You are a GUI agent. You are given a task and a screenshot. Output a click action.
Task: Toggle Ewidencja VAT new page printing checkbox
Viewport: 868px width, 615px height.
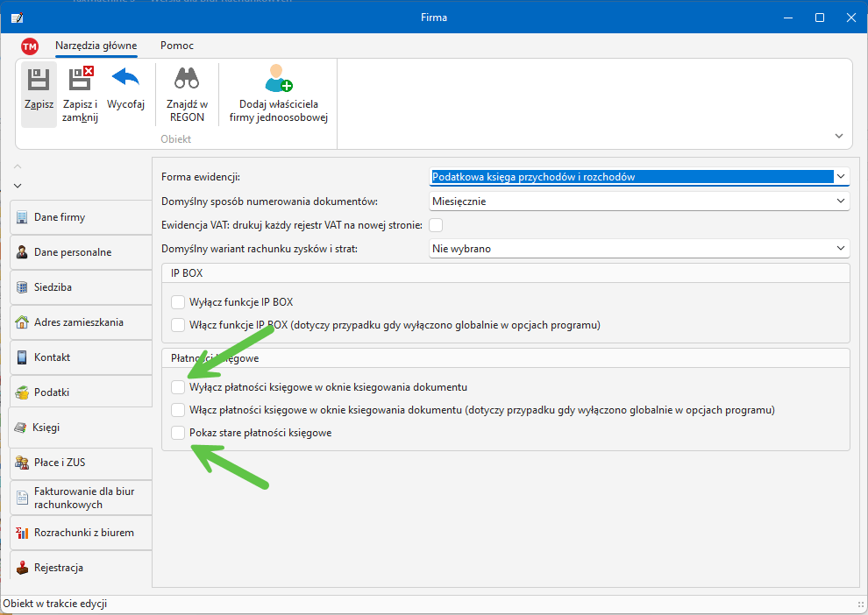[436, 225]
